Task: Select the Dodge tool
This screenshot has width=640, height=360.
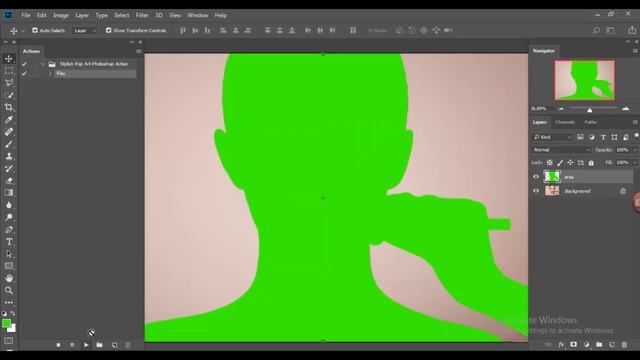Action: coord(9,217)
